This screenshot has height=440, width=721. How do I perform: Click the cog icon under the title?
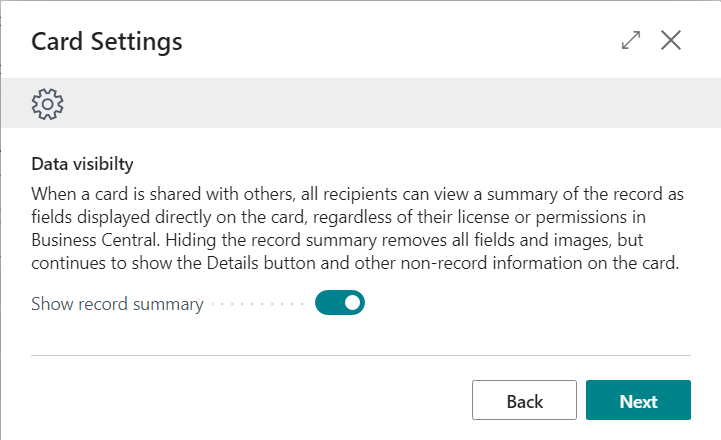[x=48, y=103]
